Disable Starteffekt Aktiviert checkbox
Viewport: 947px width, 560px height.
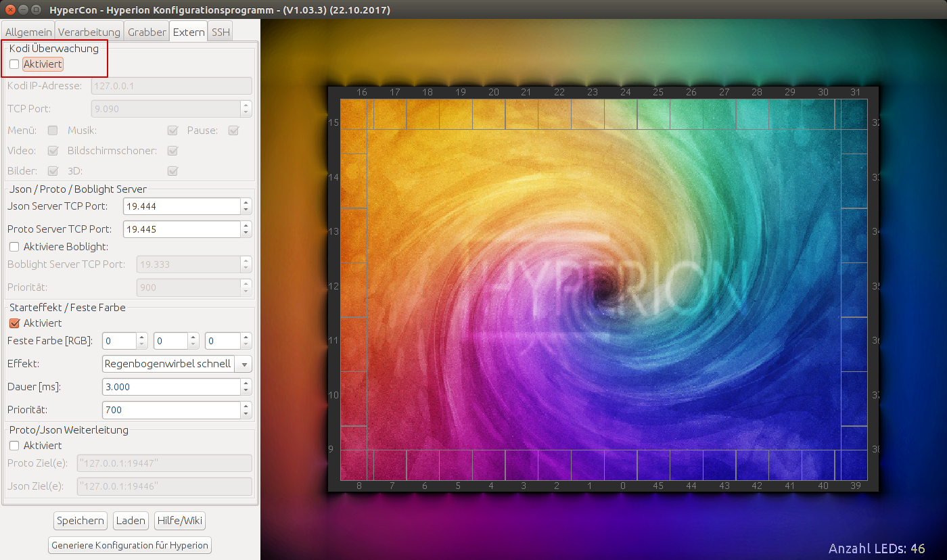click(14, 323)
